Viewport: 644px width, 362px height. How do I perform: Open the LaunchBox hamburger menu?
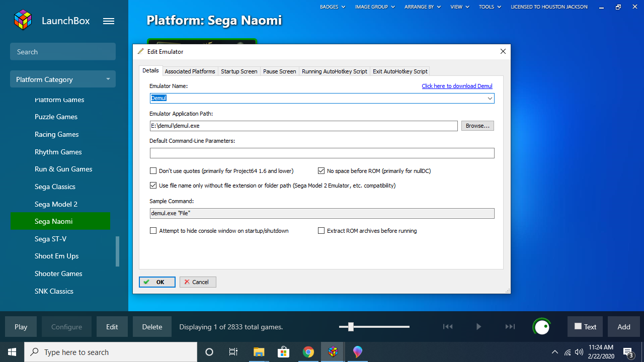click(x=109, y=21)
